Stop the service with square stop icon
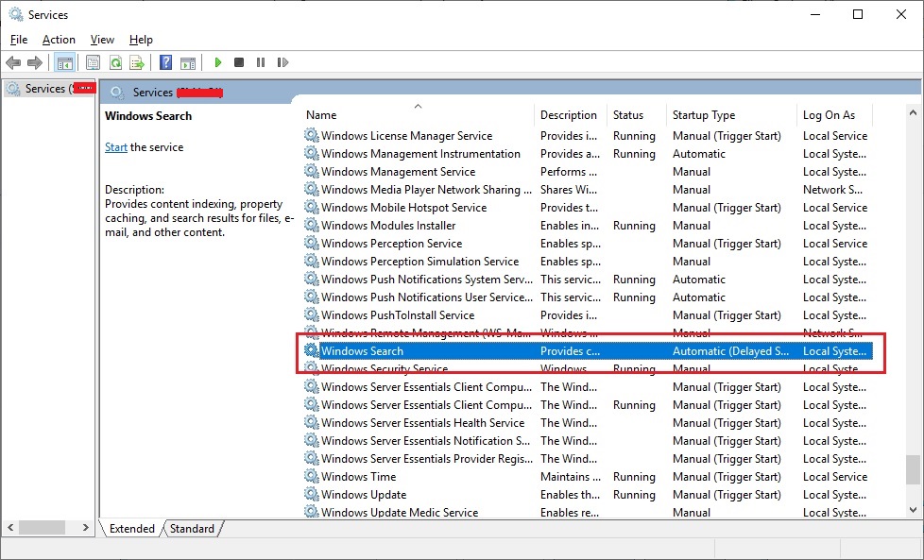924x560 pixels. [239, 62]
